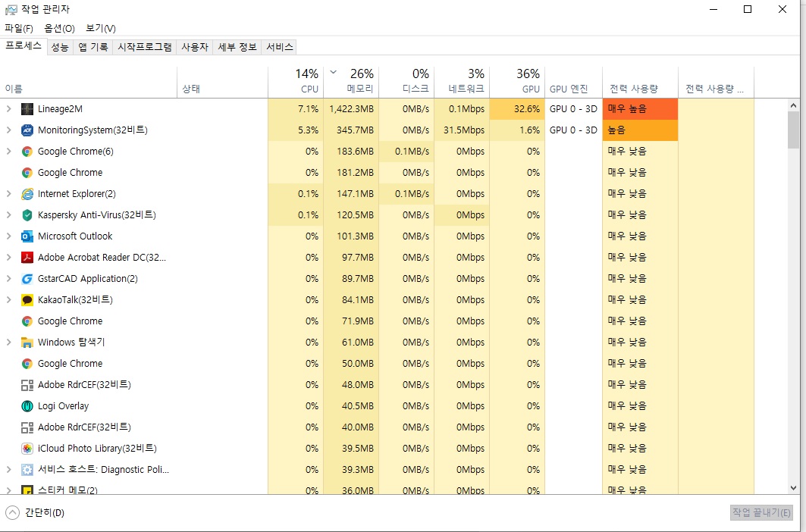
Task: Select the 프로세스 tab
Action: point(24,45)
